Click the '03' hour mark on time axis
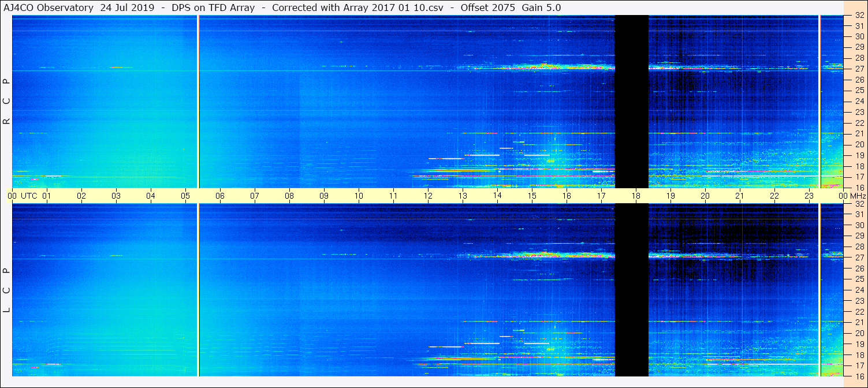This screenshot has width=868, height=388. point(116,196)
